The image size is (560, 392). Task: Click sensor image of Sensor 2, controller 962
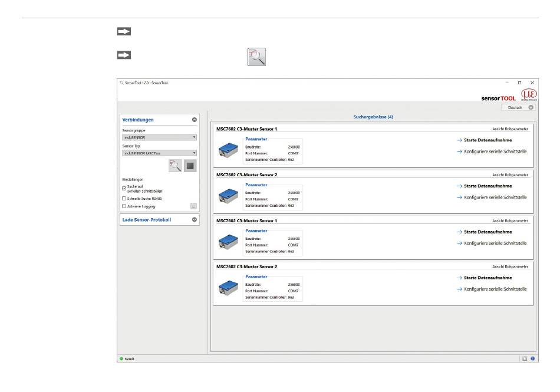[x=228, y=196]
